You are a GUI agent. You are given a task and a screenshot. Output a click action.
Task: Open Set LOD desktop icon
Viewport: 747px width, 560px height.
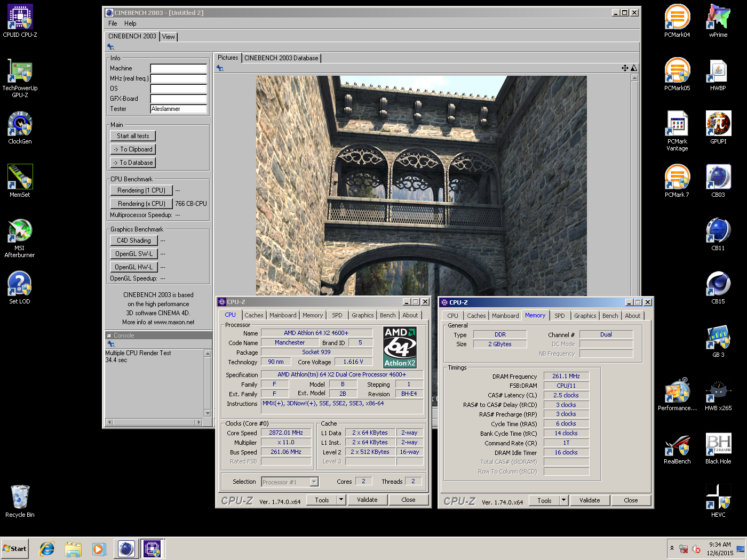tap(20, 288)
